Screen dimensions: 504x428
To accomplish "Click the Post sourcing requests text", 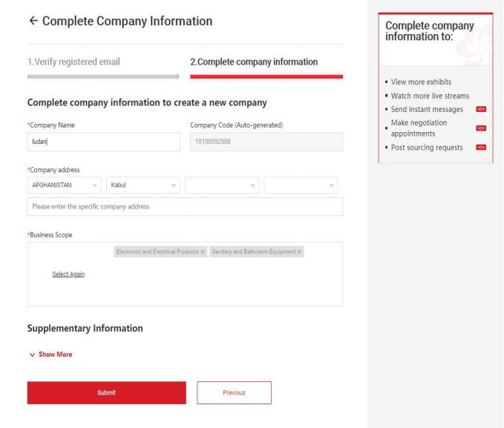I will [427, 148].
